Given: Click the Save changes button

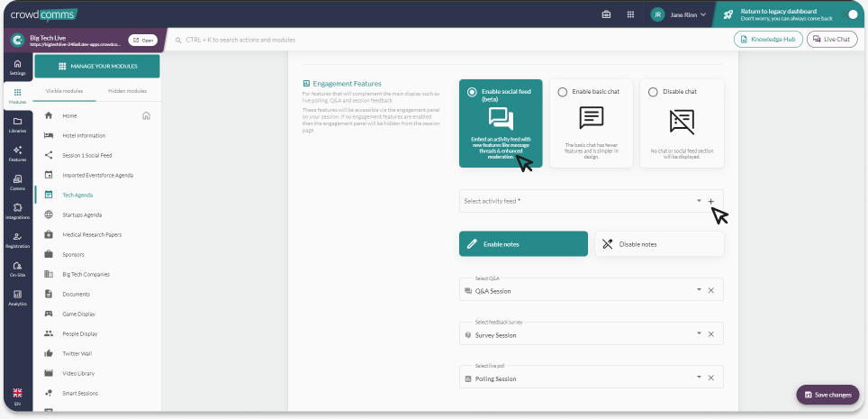Looking at the screenshot, I should pos(827,395).
